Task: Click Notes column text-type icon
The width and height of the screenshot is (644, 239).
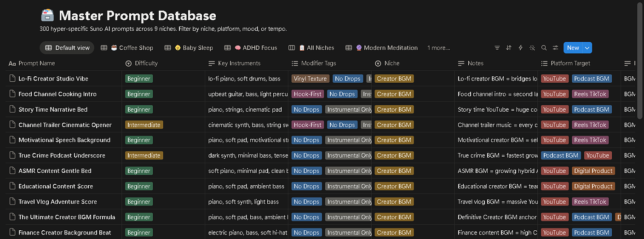Action: pos(461,63)
